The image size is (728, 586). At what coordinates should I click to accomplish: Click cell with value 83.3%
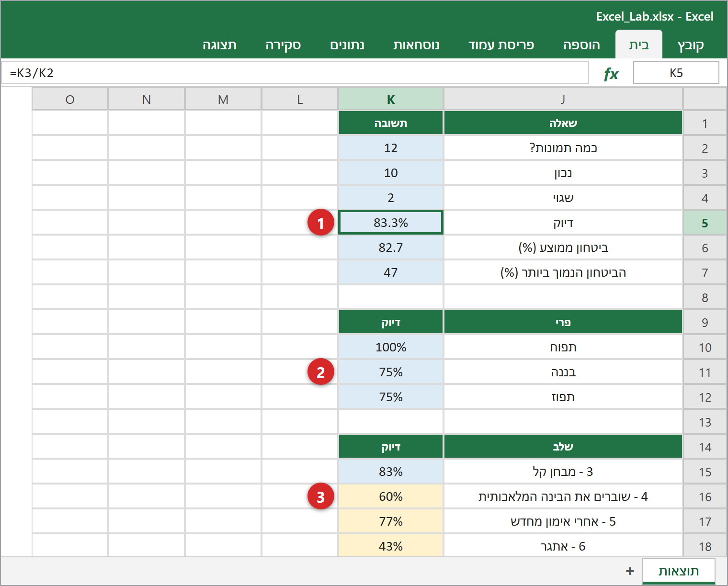click(391, 223)
